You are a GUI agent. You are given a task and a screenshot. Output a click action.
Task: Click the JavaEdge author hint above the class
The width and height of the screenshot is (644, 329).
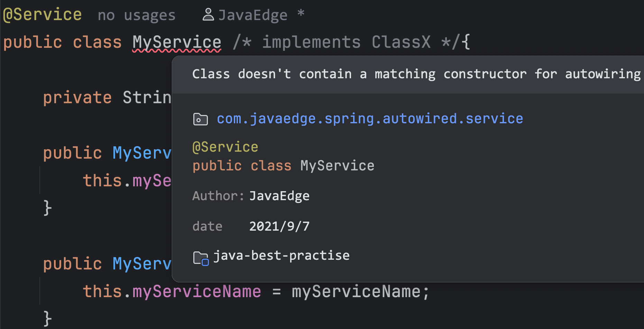[253, 15]
